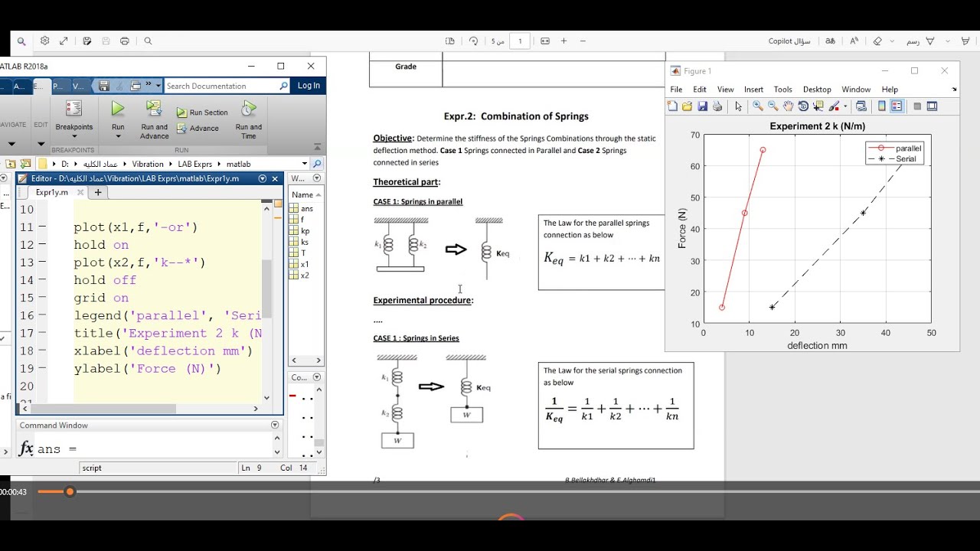Click the Copilot ask button in PDF toolbar
980x551 pixels.
[789, 41]
